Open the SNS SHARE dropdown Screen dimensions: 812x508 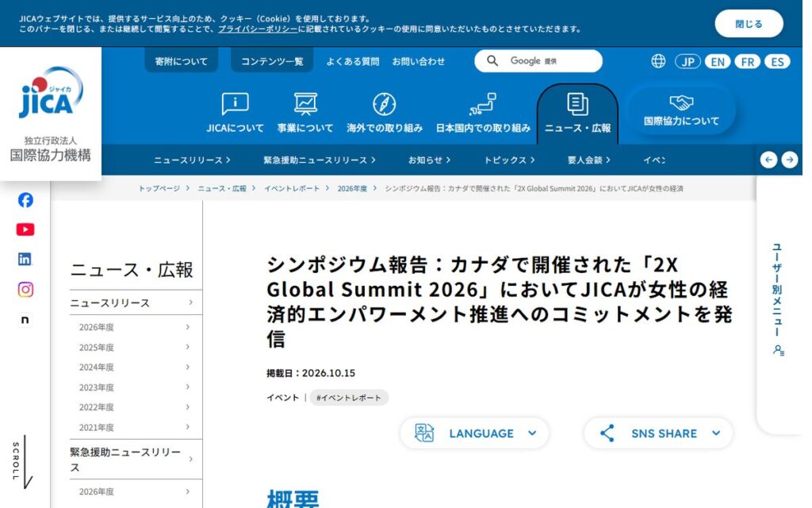pyautogui.click(x=658, y=433)
